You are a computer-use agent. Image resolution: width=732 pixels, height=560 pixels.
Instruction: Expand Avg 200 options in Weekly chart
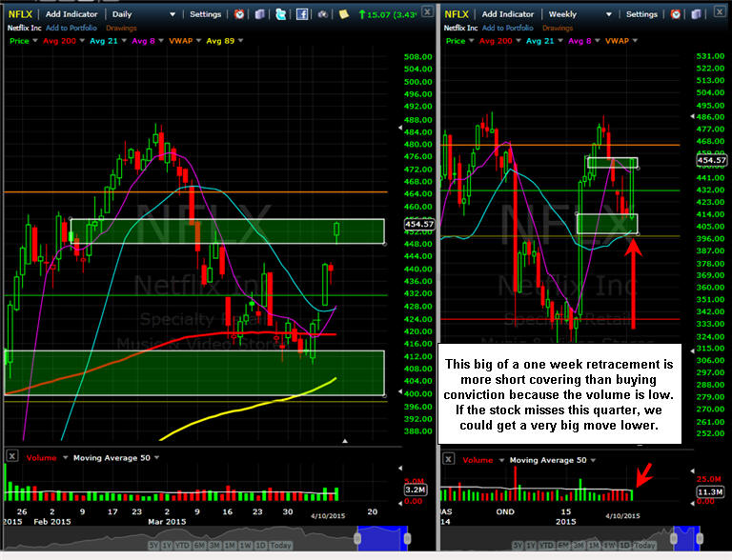point(518,41)
